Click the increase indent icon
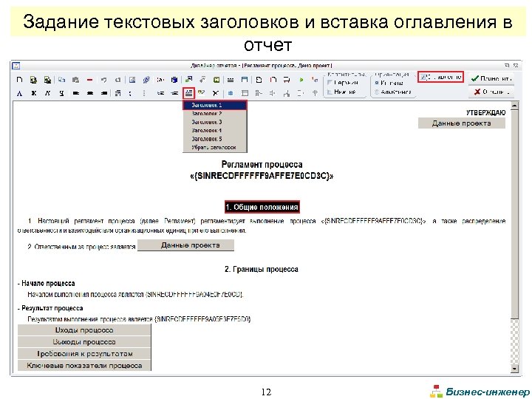This screenshot has width=532, height=399. coord(174,93)
